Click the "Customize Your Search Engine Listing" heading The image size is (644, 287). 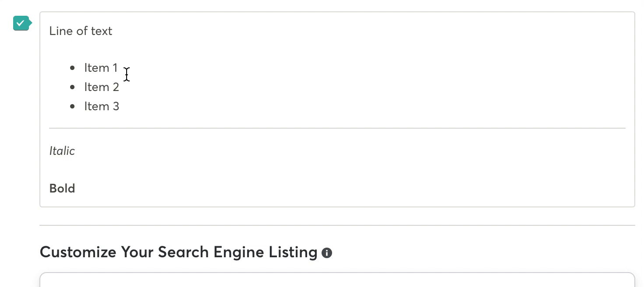click(x=178, y=252)
